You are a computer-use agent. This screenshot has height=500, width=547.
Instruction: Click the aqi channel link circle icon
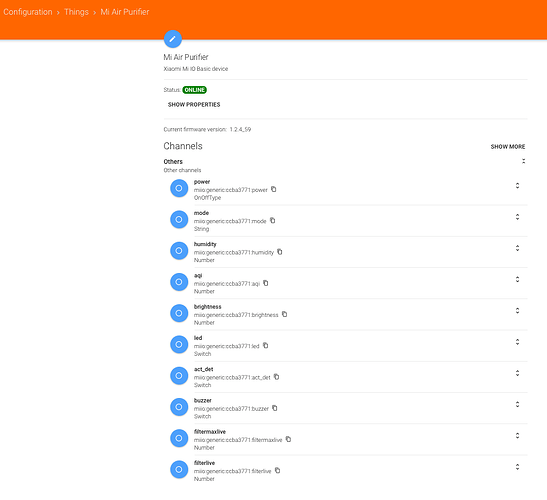click(x=179, y=282)
